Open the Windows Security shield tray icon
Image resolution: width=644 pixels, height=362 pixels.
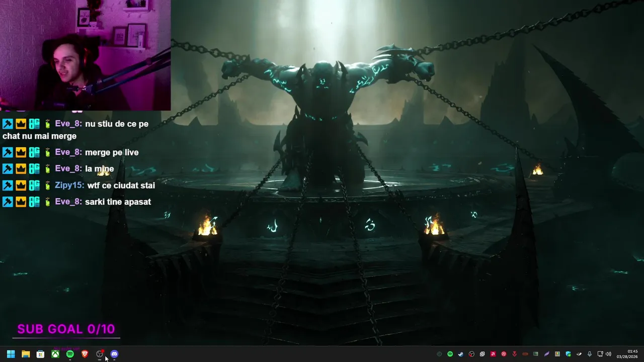tap(568, 354)
